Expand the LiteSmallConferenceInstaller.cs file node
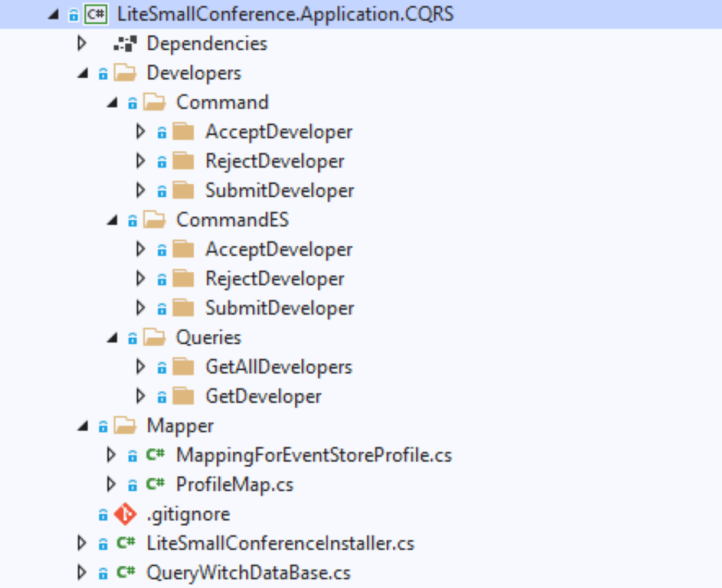Screen dimensions: 722x588 point(82,543)
